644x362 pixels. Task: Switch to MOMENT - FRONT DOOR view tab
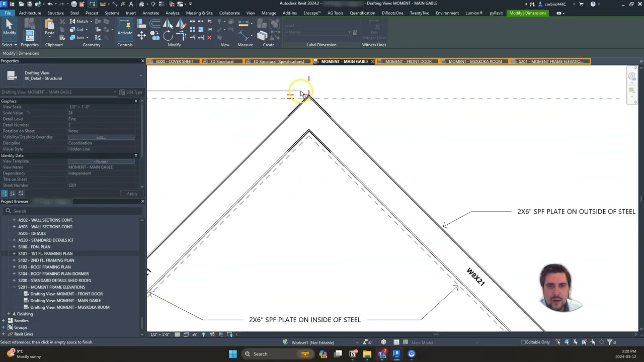click(408, 61)
